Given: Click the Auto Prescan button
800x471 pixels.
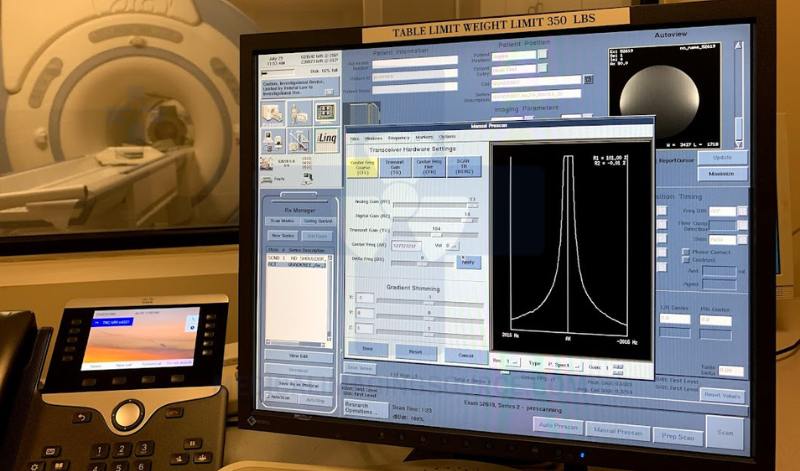Looking at the screenshot, I should click(x=558, y=426).
